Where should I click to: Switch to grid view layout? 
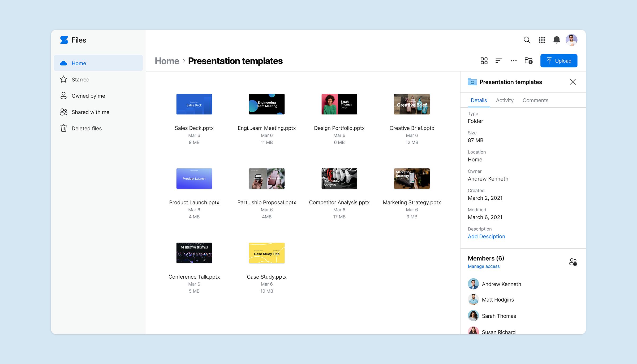pyautogui.click(x=484, y=61)
